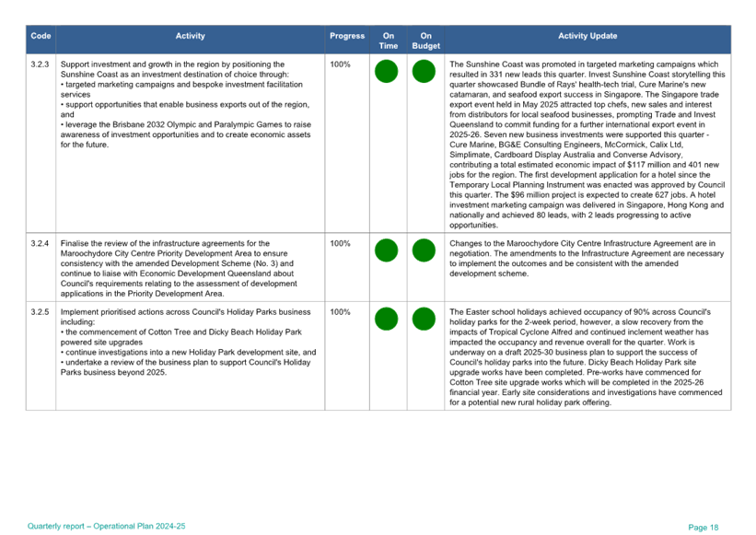The width and height of the screenshot is (756, 535).
Task: Click the Progress column header
Action: (347, 36)
